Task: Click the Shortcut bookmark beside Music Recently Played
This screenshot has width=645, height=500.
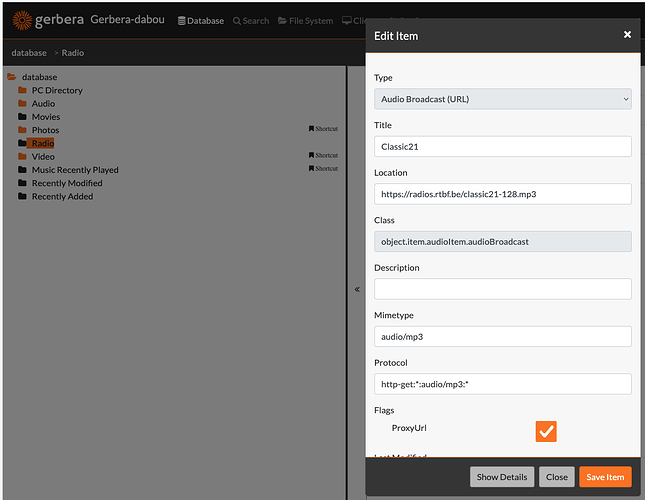Action: click(x=323, y=168)
